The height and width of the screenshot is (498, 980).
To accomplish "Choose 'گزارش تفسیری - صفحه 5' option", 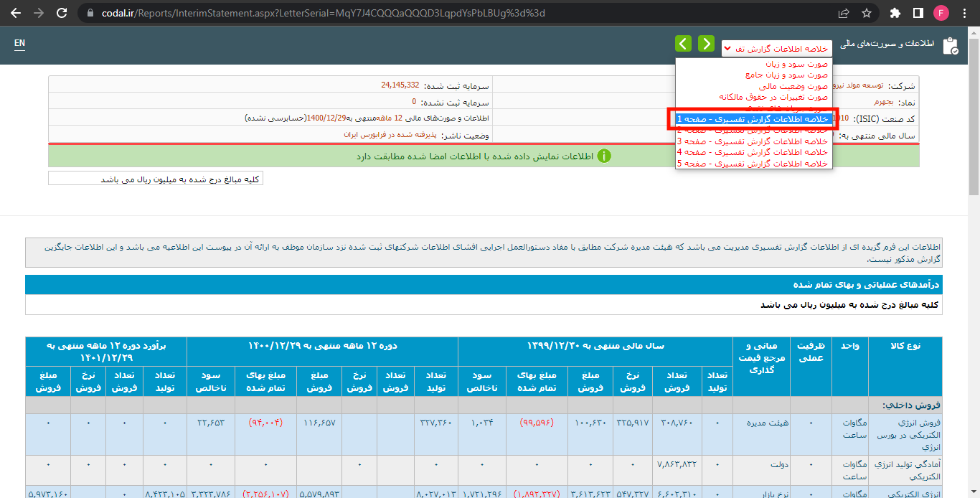I will (x=752, y=164).
